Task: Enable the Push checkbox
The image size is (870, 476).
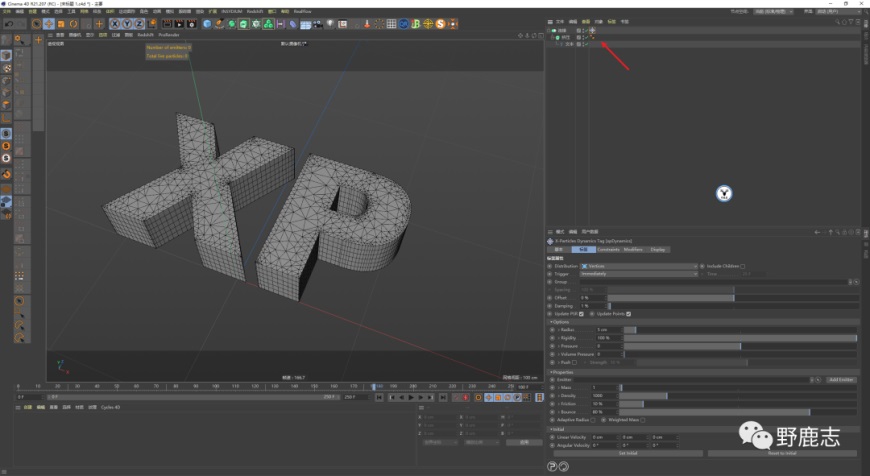Action: 574,362
